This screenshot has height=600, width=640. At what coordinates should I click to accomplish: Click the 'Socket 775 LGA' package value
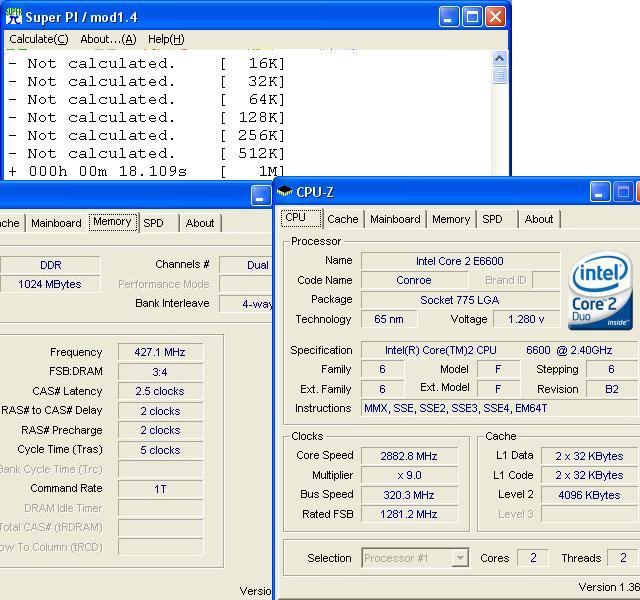(x=460, y=300)
